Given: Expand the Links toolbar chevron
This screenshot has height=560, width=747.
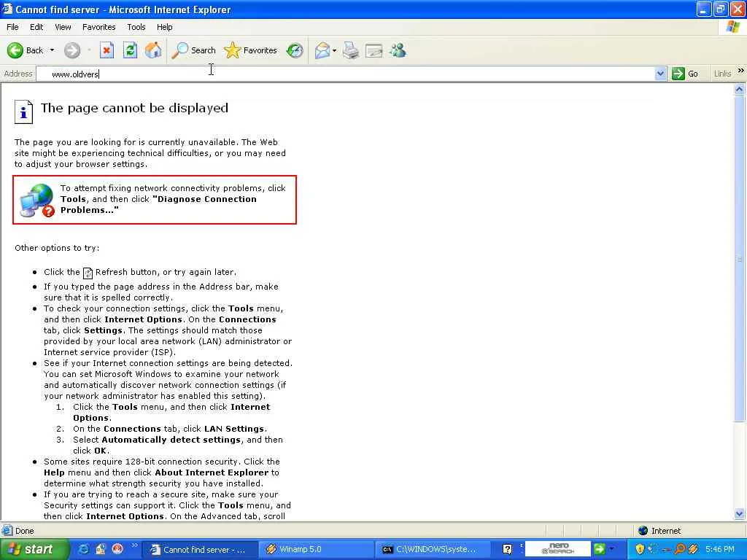Looking at the screenshot, I should [741, 71].
